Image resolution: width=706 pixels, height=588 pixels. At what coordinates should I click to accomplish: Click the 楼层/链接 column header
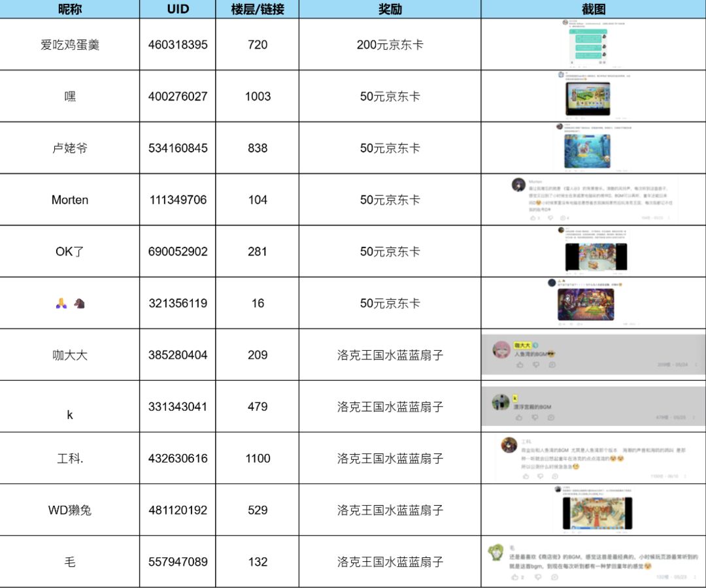[257, 9]
